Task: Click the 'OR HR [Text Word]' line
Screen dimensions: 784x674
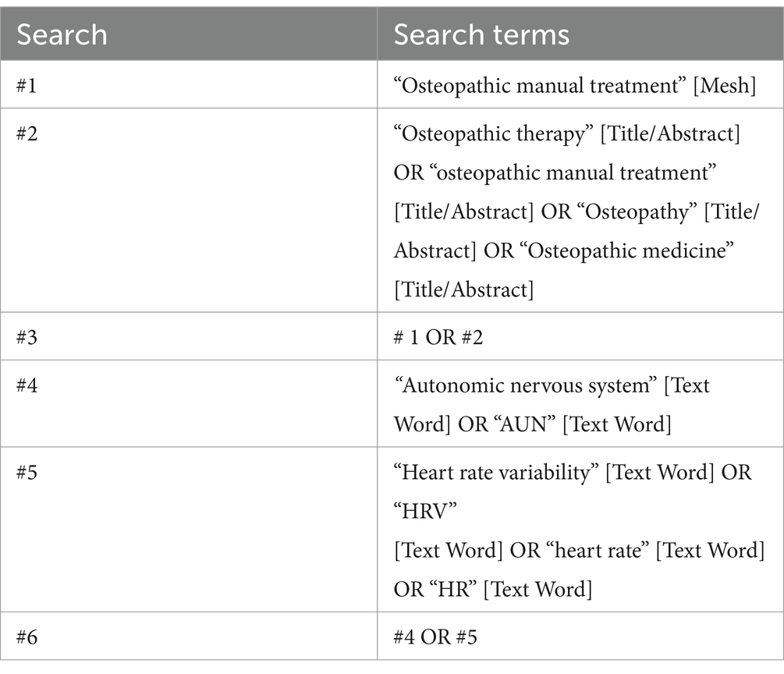Action: tap(493, 590)
